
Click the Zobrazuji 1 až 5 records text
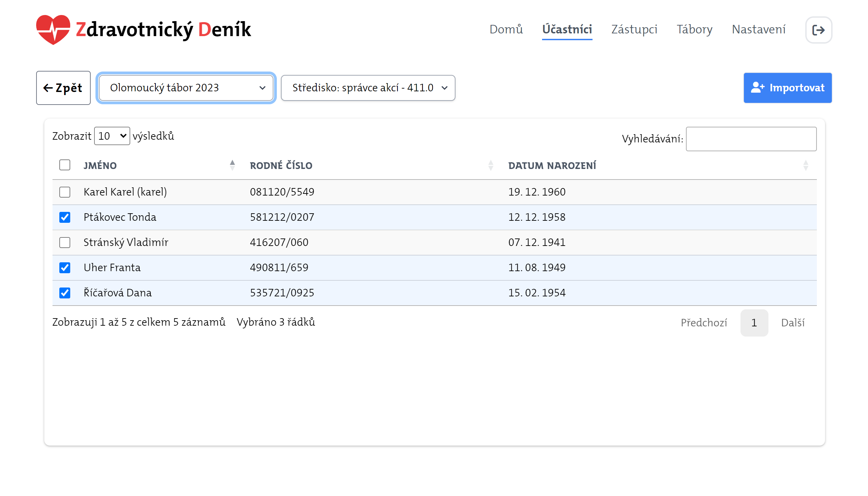click(x=139, y=322)
